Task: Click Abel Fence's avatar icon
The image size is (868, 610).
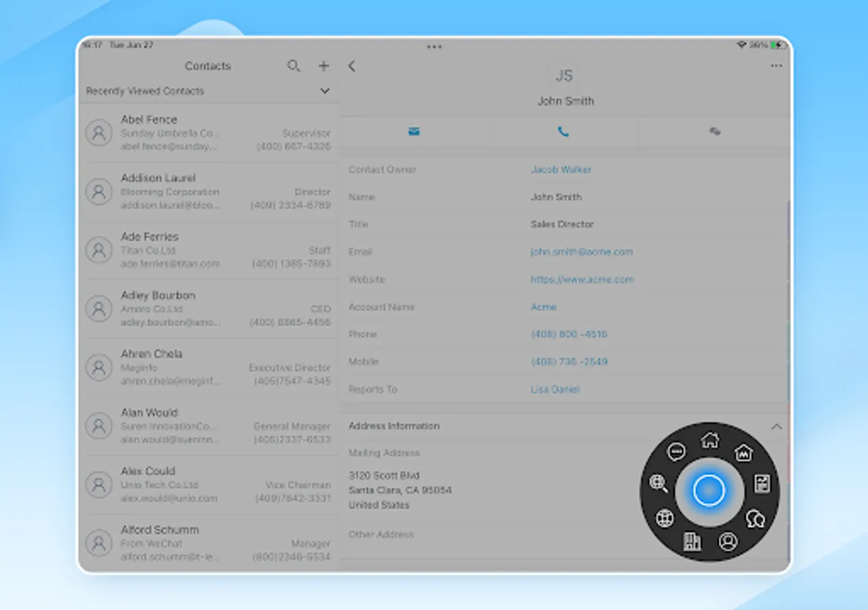Action: [x=99, y=133]
